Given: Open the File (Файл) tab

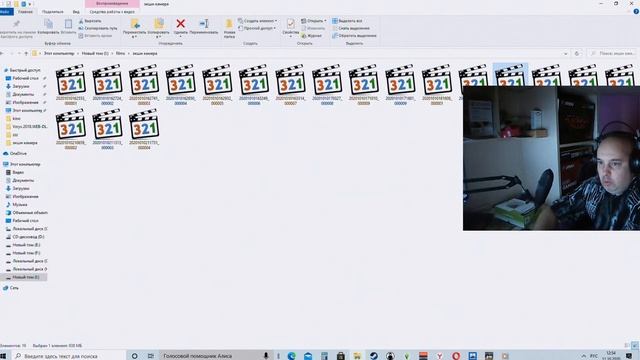Looking at the screenshot, I should click(x=6, y=12).
